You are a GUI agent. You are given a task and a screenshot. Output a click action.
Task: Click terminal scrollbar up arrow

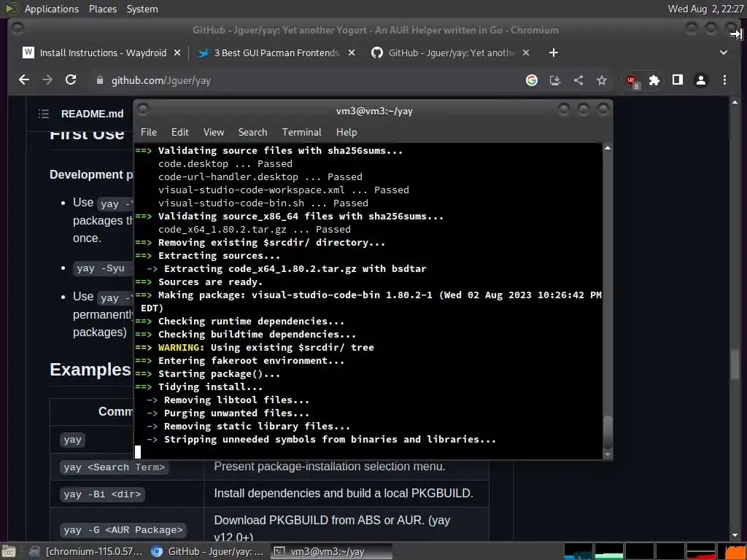608,148
